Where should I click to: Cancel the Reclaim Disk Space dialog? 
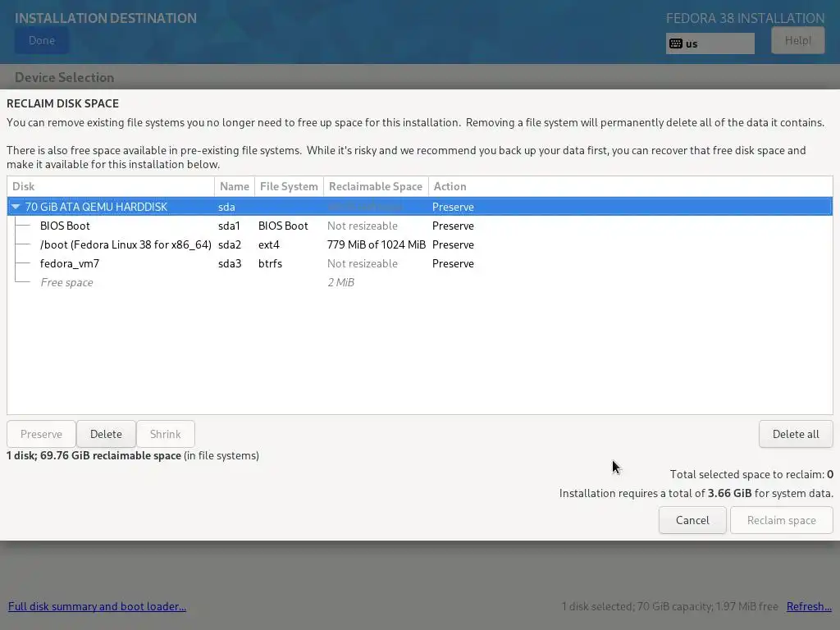tap(692, 520)
